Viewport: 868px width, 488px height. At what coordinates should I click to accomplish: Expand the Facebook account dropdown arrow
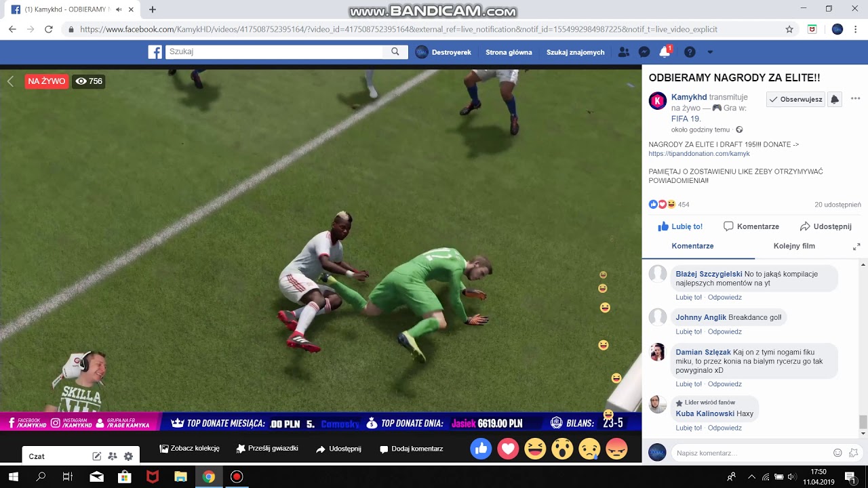[710, 52]
